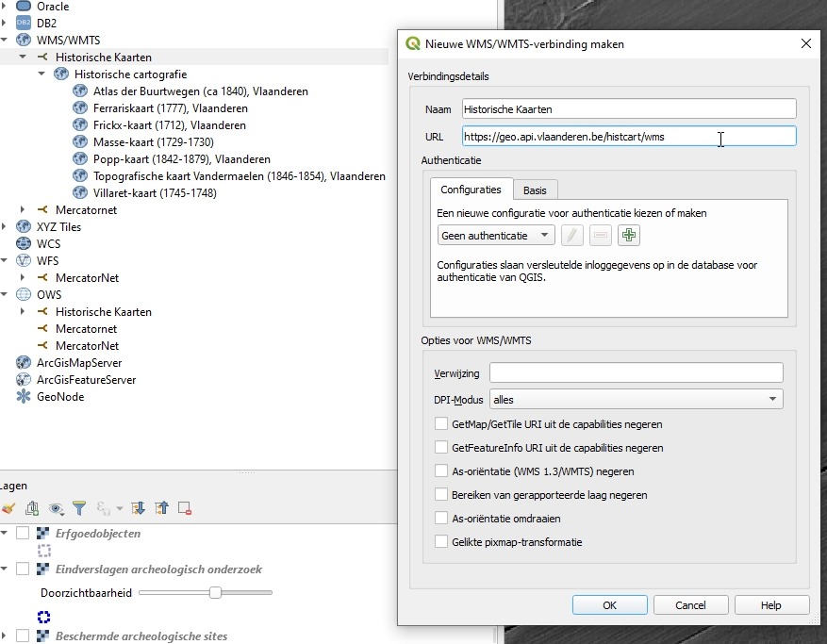This screenshot has height=644, width=827.
Task: Open the Geen authenticatie dropdown
Action: coord(496,235)
